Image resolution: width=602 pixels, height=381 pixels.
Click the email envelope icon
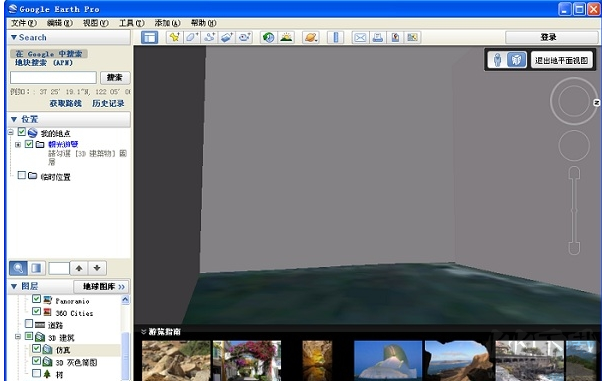coord(360,37)
